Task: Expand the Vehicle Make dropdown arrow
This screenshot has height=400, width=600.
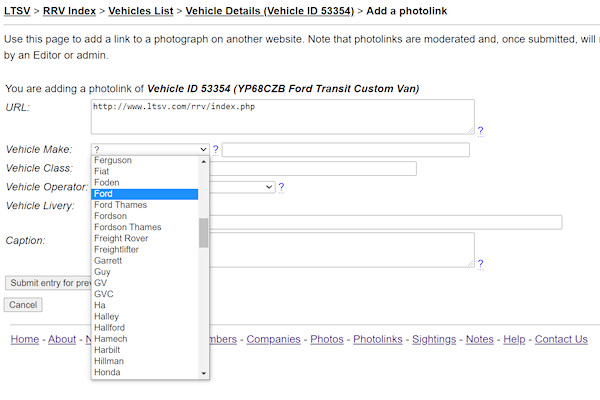Action: (204, 150)
